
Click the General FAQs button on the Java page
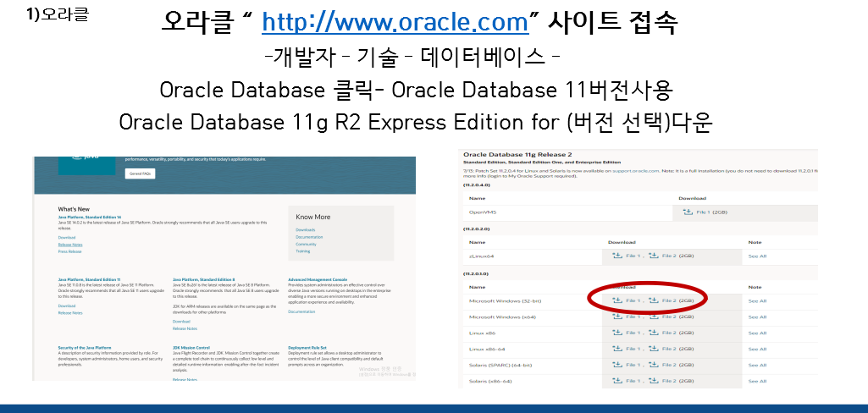pyautogui.click(x=140, y=173)
